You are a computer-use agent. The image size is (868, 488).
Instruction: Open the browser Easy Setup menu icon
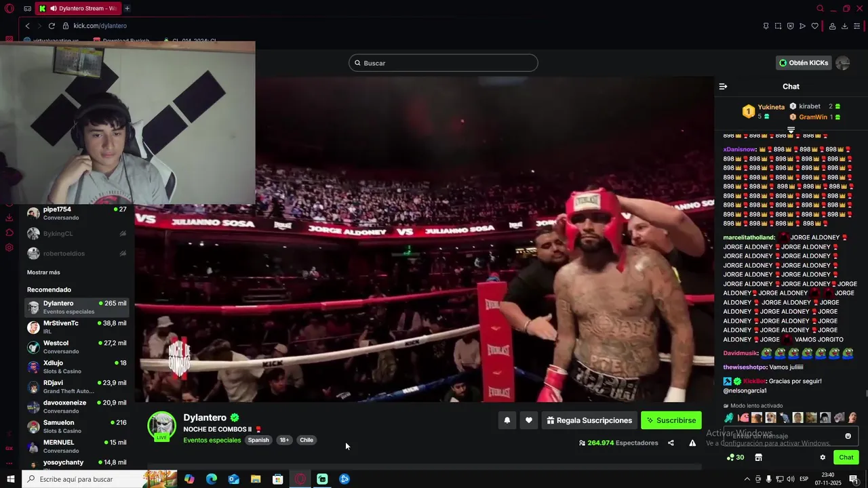pyautogui.click(x=857, y=26)
